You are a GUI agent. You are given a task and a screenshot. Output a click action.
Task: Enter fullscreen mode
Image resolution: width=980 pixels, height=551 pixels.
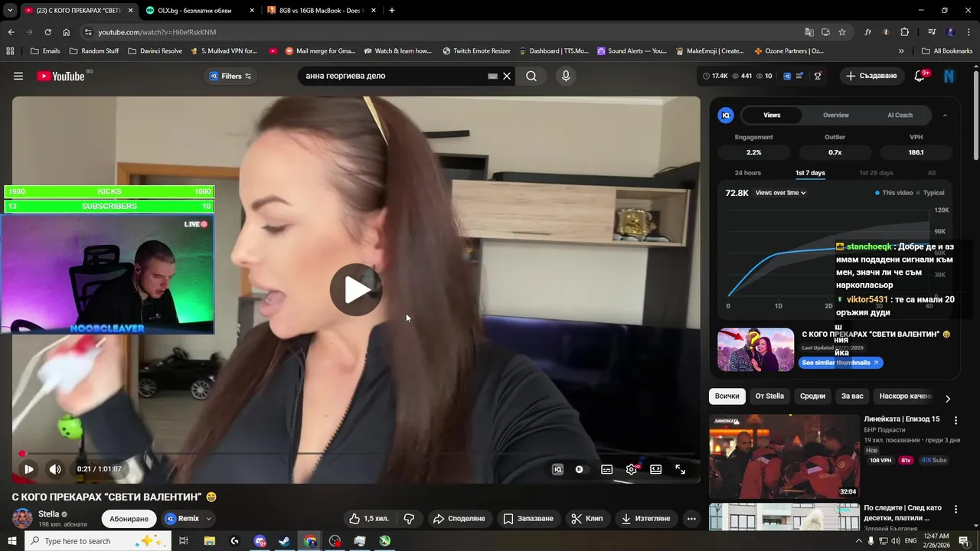(680, 469)
